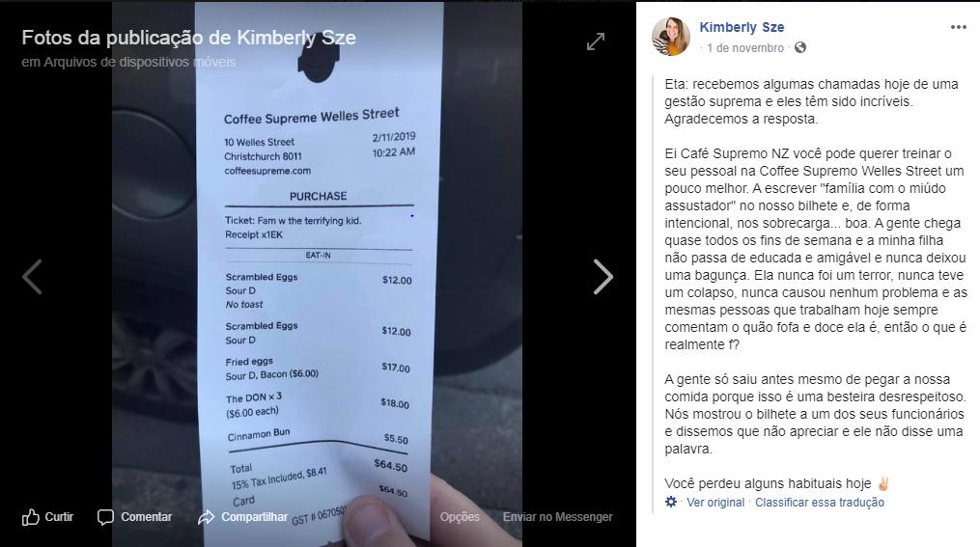Select Enviar no Messenger
The width and height of the screenshot is (980, 547).
557,517
